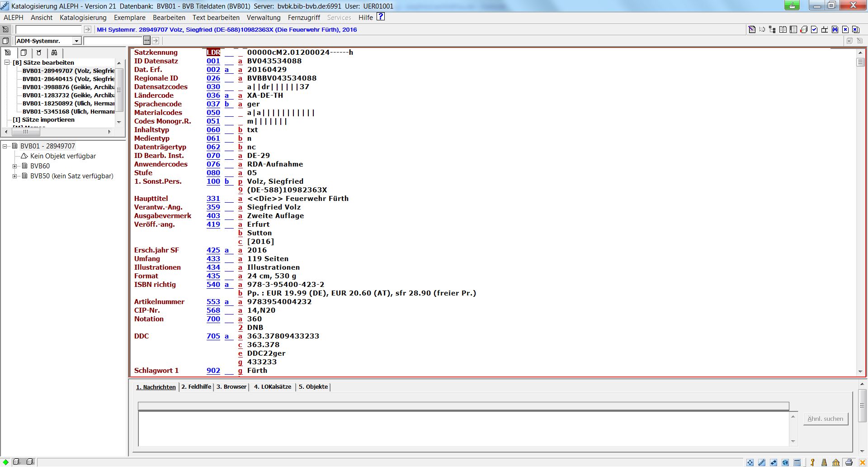Expand the BVB60 tree node
The height and width of the screenshot is (467, 868).
(x=15, y=166)
